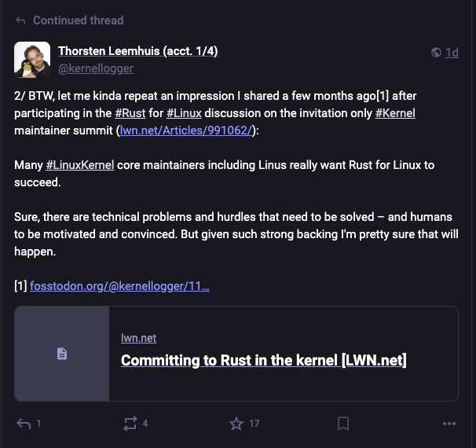
Task: Follow the lwn.net/Articles/991062/ link
Action: [x=186, y=130]
